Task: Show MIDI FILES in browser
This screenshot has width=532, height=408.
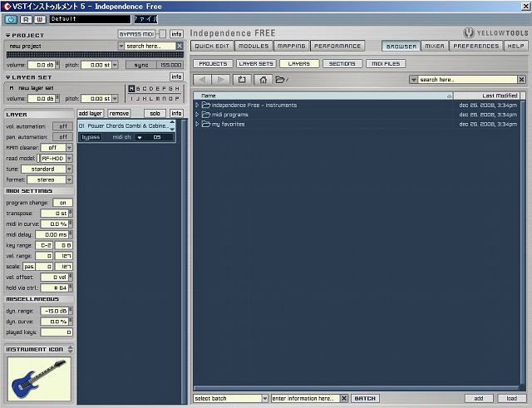Action: (386, 64)
